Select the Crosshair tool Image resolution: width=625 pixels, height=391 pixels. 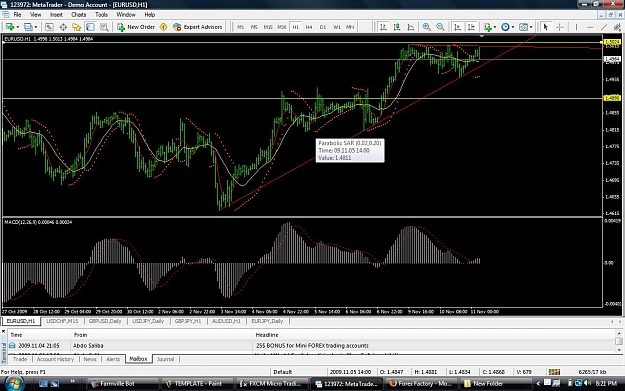pos(560,27)
